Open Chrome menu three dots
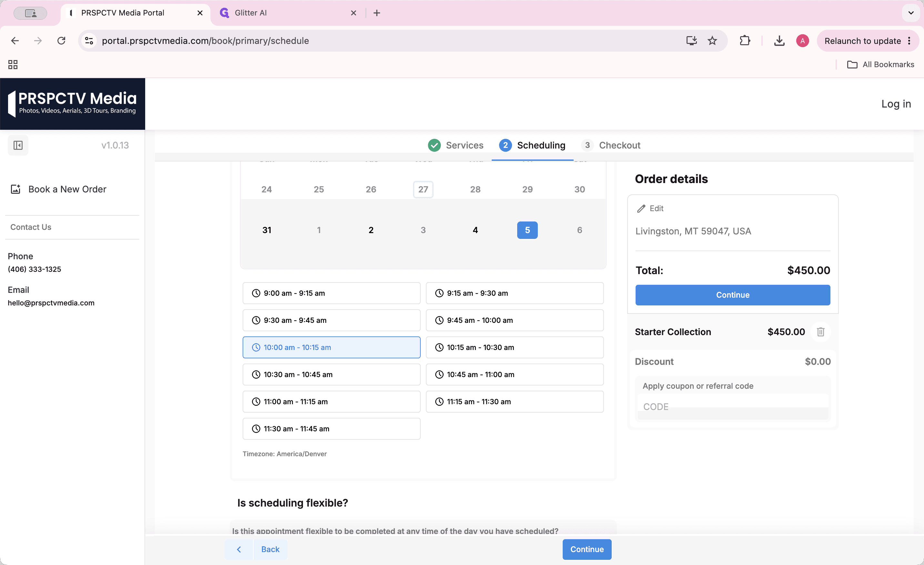This screenshot has width=924, height=565. pos(909,40)
